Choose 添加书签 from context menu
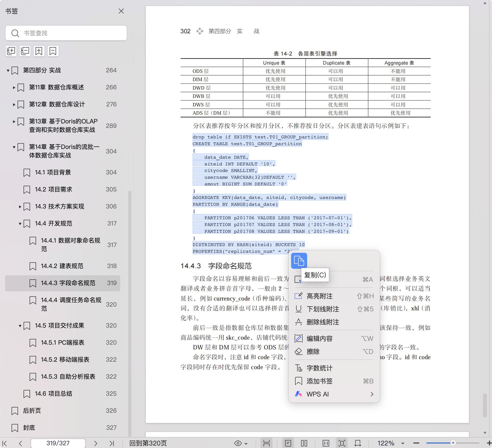Screen dimensions: 492x448 [334, 381]
